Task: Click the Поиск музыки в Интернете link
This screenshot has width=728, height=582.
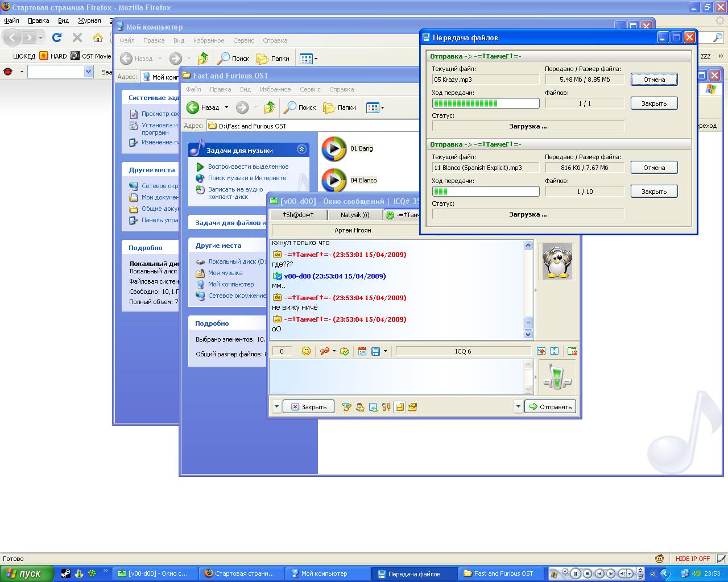Action: [x=247, y=178]
